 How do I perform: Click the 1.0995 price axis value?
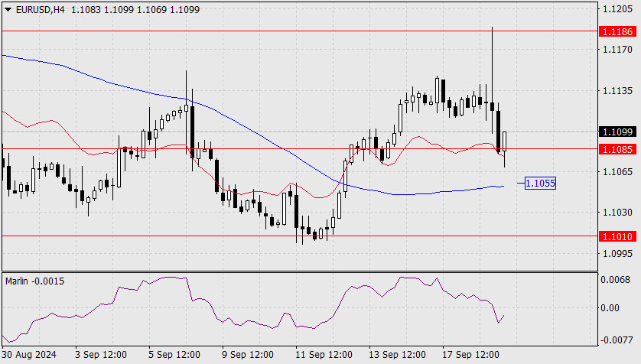(x=617, y=254)
